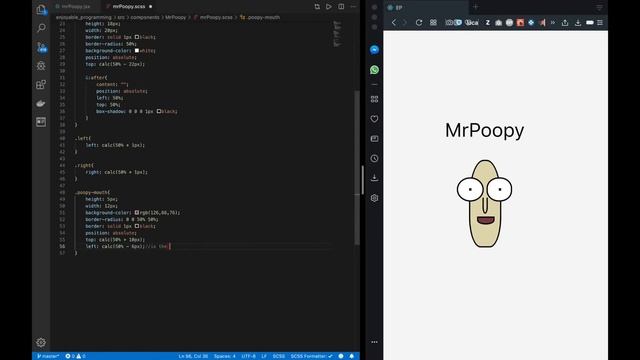Viewport: 640px width, 360px height.
Task: Open the three-dot menu at browser sidebar bottom
Action: [x=374, y=342]
